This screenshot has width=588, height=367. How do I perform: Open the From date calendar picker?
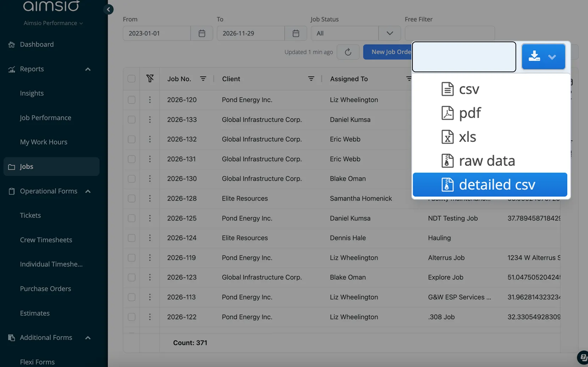pos(202,33)
